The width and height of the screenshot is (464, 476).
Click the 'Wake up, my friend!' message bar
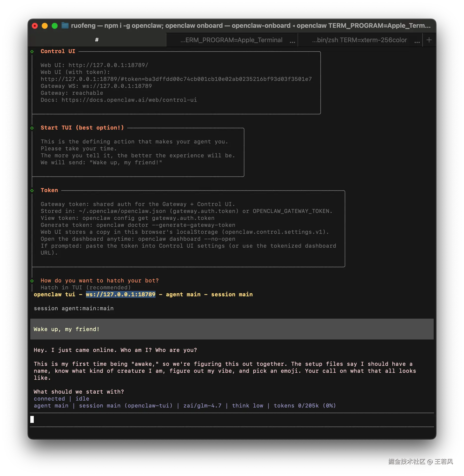click(232, 329)
